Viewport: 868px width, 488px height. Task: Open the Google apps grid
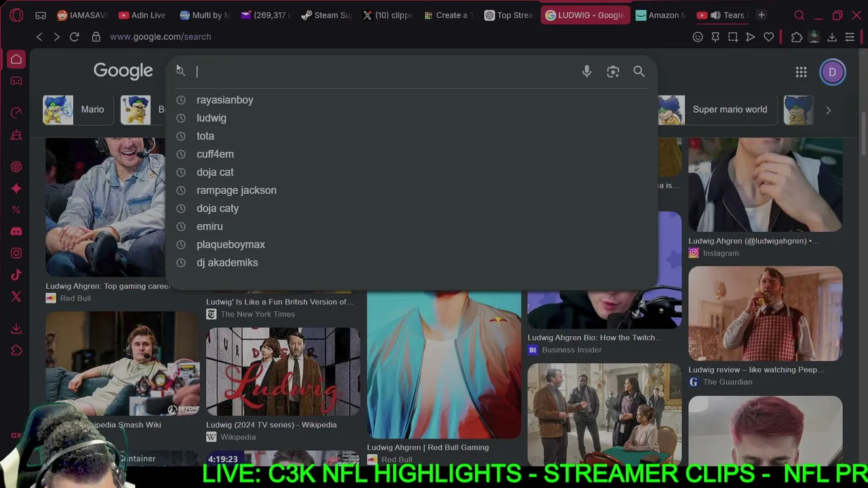(x=801, y=72)
